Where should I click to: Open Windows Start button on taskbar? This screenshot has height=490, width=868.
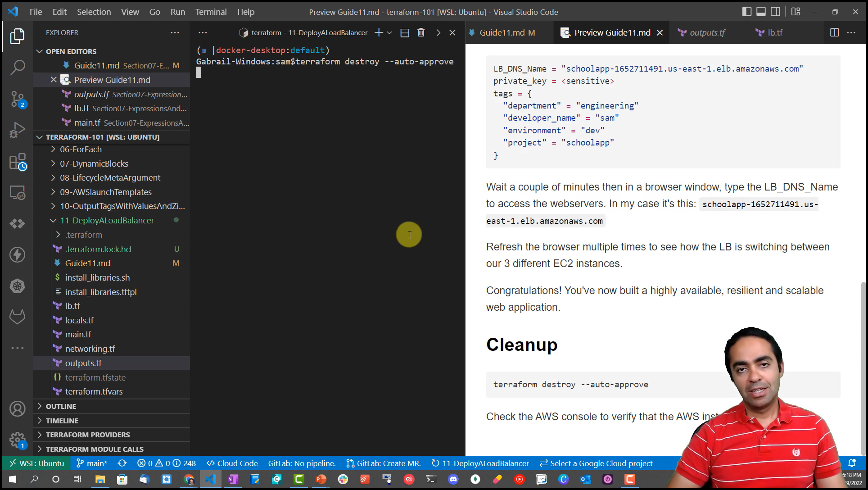(x=12, y=479)
